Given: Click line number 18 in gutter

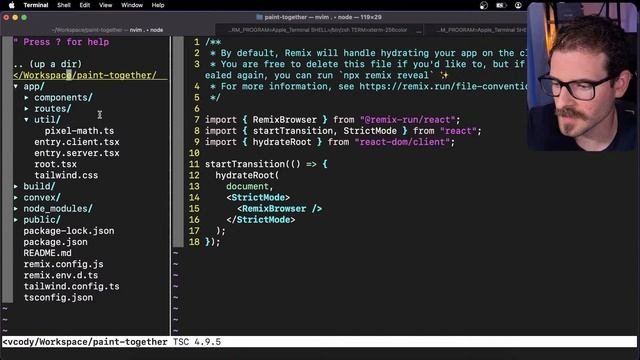Looking at the screenshot, I should [x=194, y=242].
